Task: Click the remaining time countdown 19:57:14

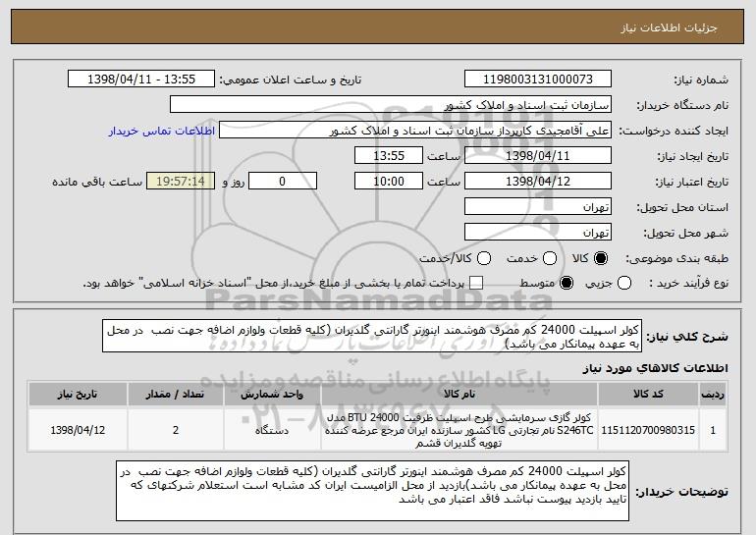Action: [x=181, y=182]
